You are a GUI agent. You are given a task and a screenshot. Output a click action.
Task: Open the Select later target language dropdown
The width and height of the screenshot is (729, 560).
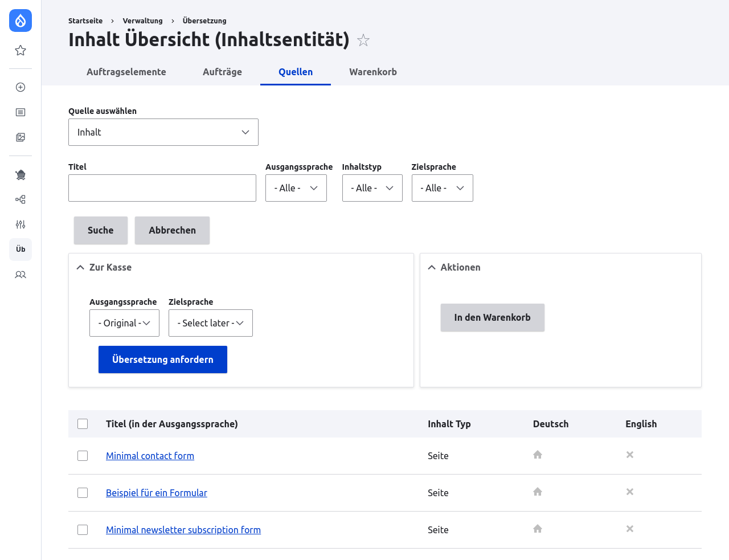coord(211,323)
